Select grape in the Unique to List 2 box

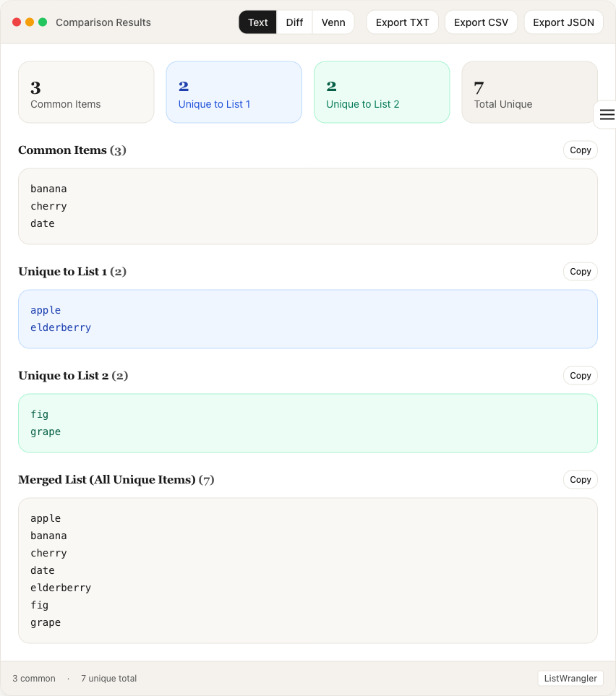[46, 431]
